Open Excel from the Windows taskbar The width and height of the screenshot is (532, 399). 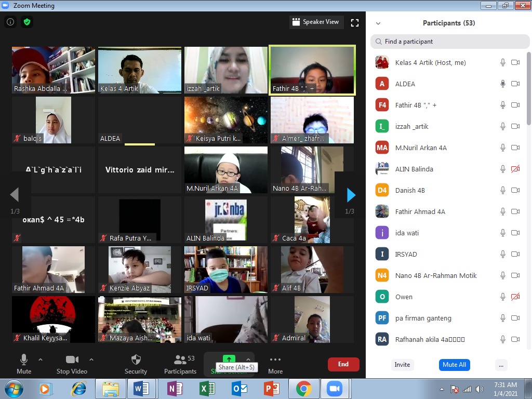click(x=207, y=389)
